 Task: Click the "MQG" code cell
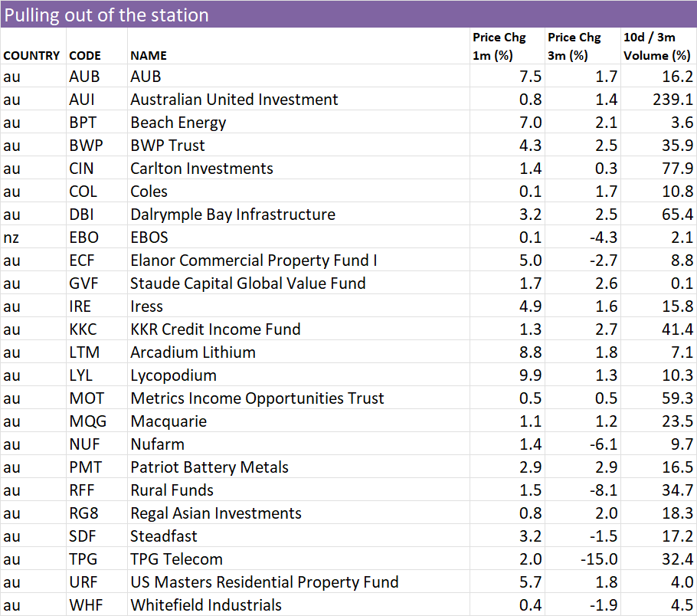click(88, 421)
